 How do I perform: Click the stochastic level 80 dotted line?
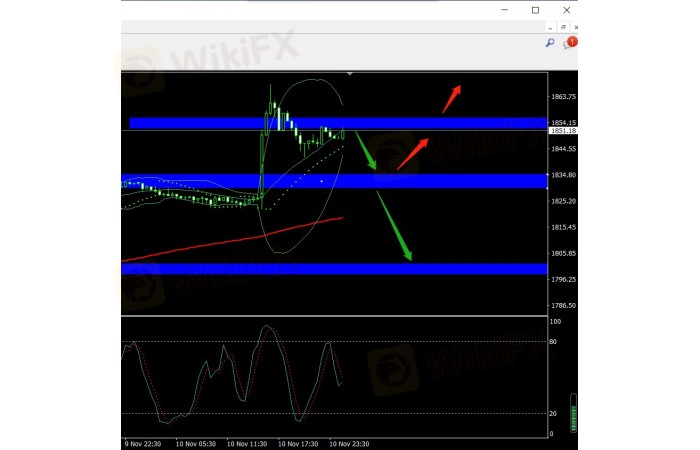tap(450, 342)
